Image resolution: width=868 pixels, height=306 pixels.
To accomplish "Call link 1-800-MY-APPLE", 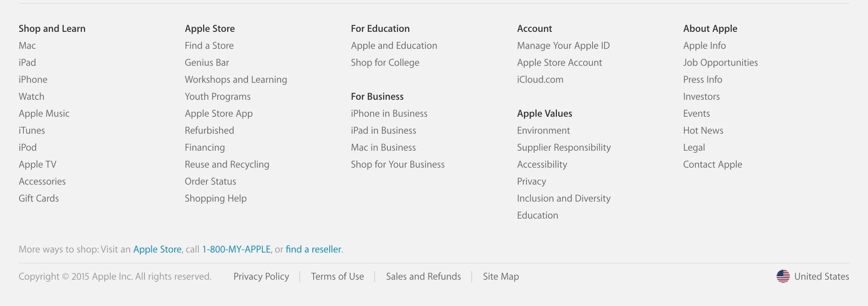I will click(x=236, y=250).
